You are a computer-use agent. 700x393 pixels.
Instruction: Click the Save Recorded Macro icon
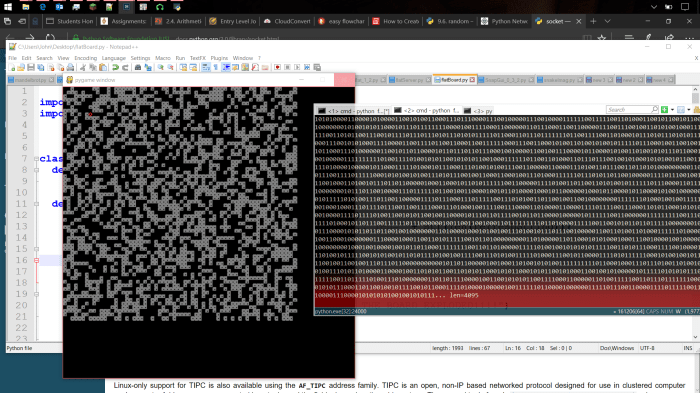tap(317, 67)
